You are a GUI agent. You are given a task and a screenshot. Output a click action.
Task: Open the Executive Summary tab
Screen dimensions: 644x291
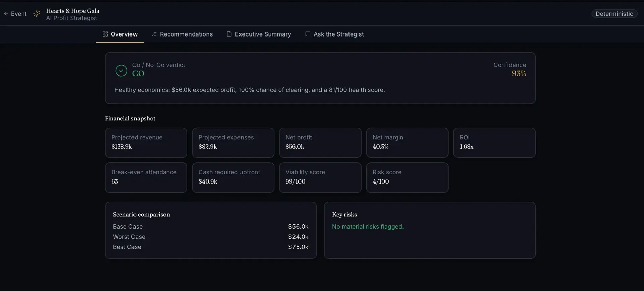click(259, 34)
